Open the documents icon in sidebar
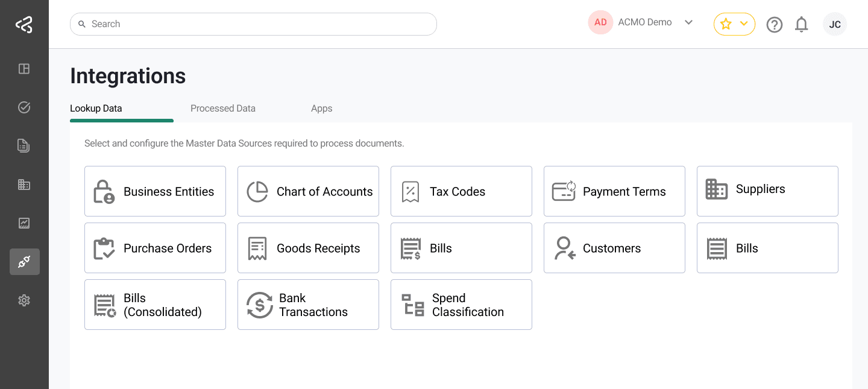Screen dimensions: 868x389 pos(24,145)
